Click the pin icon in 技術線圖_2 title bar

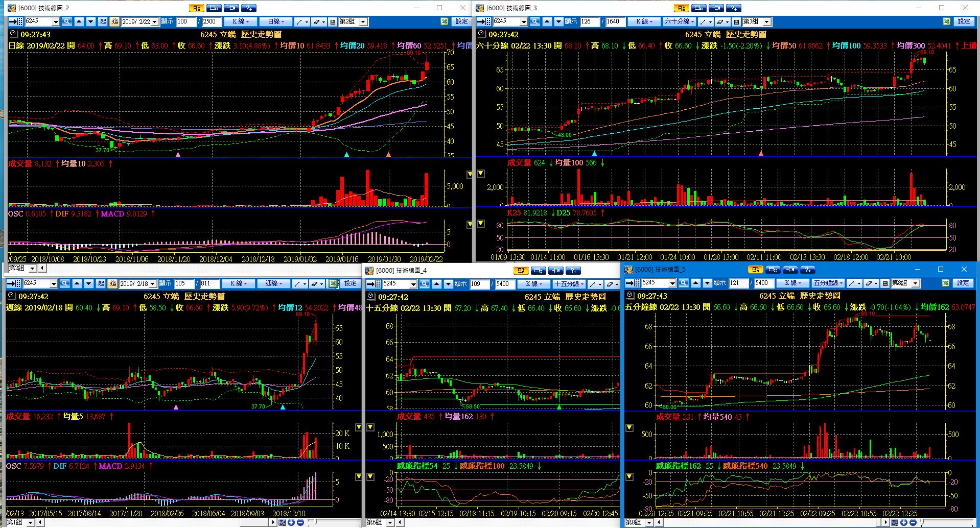pyautogui.click(x=231, y=8)
